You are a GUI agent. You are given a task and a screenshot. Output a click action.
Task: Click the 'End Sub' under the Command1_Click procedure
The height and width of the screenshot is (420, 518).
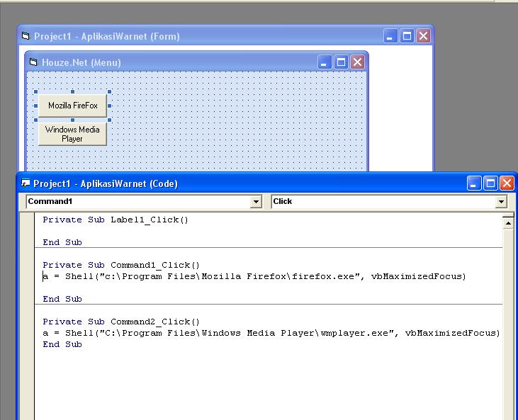[x=62, y=299]
